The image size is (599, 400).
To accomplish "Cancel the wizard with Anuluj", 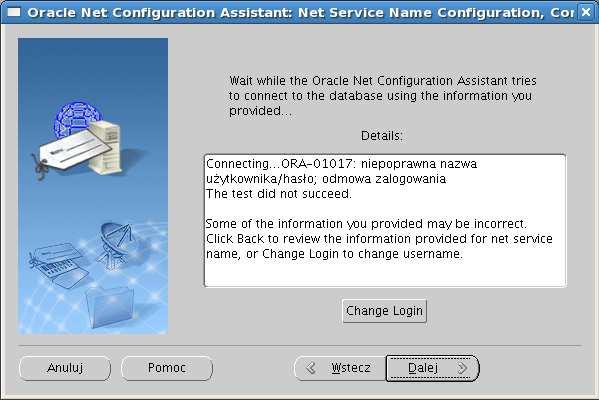I will click(x=65, y=368).
